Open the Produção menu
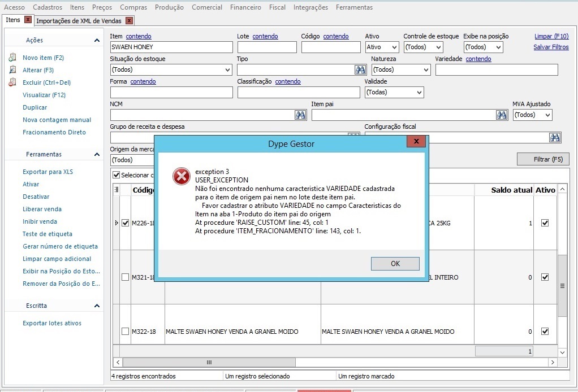The width and height of the screenshot is (578, 392). [x=169, y=7]
